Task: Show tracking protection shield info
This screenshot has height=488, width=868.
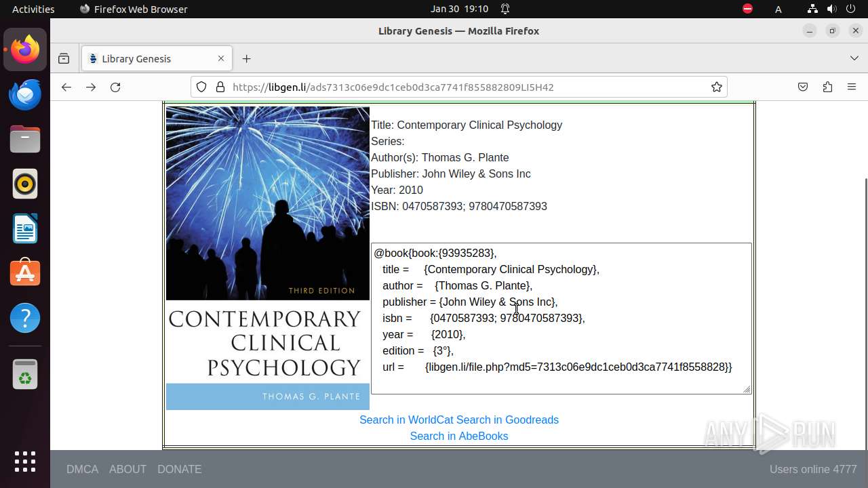Action: pyautogui.click(x=201, y=87)
